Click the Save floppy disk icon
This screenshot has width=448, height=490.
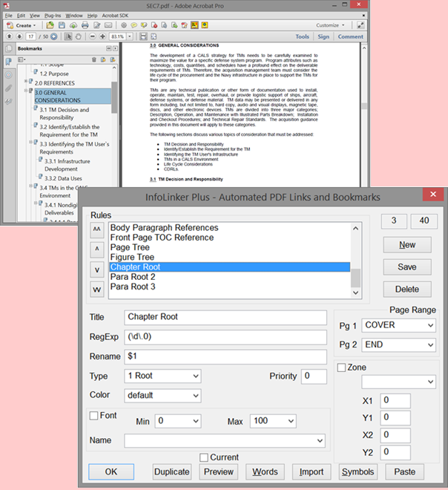click(62, 25)
